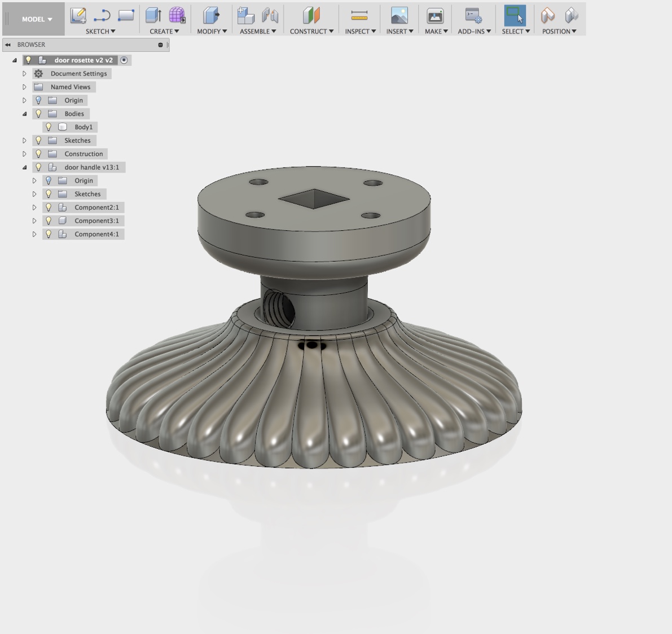
Task: Toggle visibility lightbulb for door rosette v2 v2
Action: (28, 60)
